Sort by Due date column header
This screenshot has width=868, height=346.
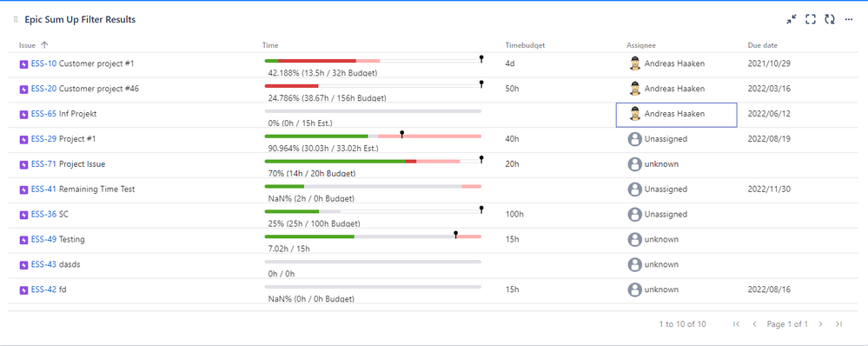click(762, 45)
